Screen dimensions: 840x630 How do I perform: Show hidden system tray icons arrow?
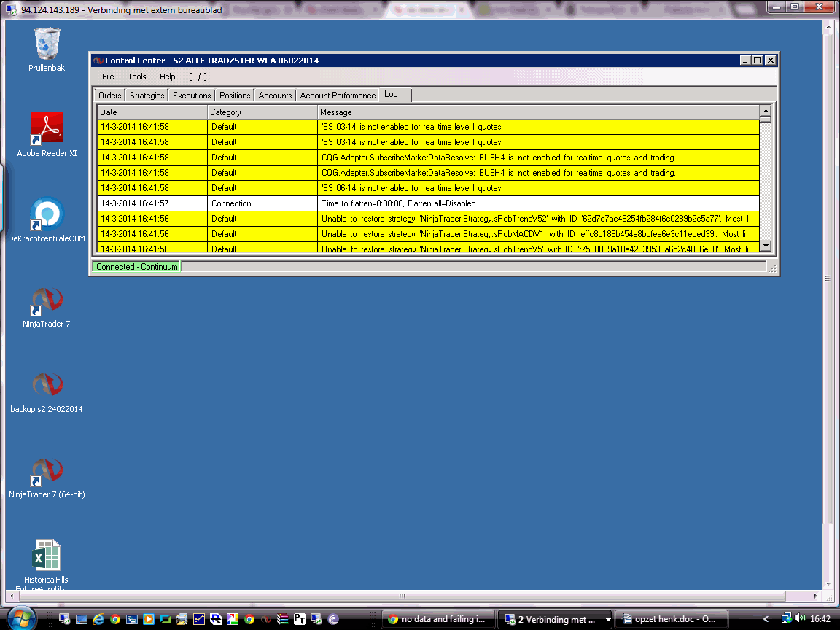coord(766,619)
